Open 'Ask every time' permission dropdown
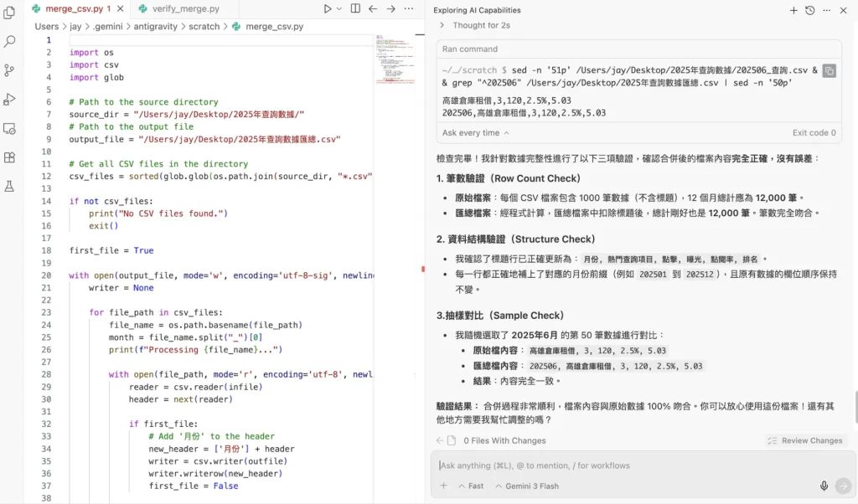 (x=476, y=133)
